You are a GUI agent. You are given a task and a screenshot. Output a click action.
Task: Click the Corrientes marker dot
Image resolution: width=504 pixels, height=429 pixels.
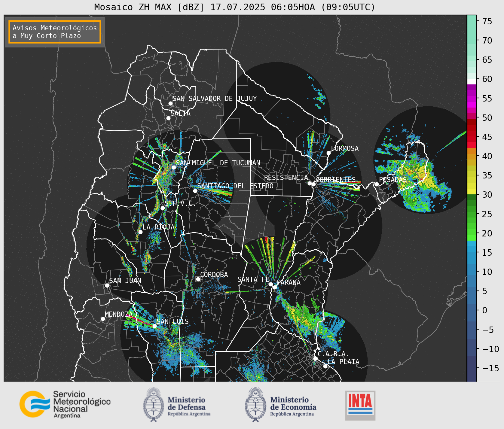313,184
